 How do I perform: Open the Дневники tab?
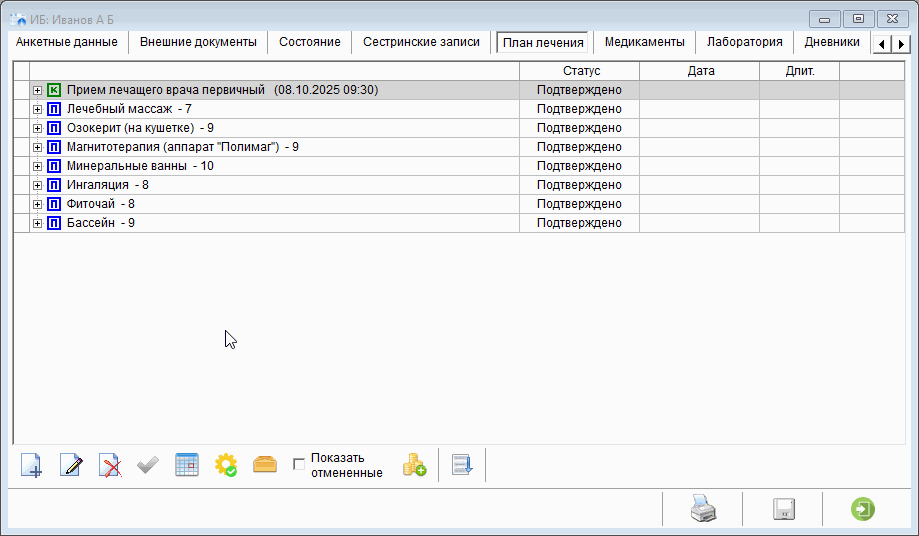coord(832,42)
